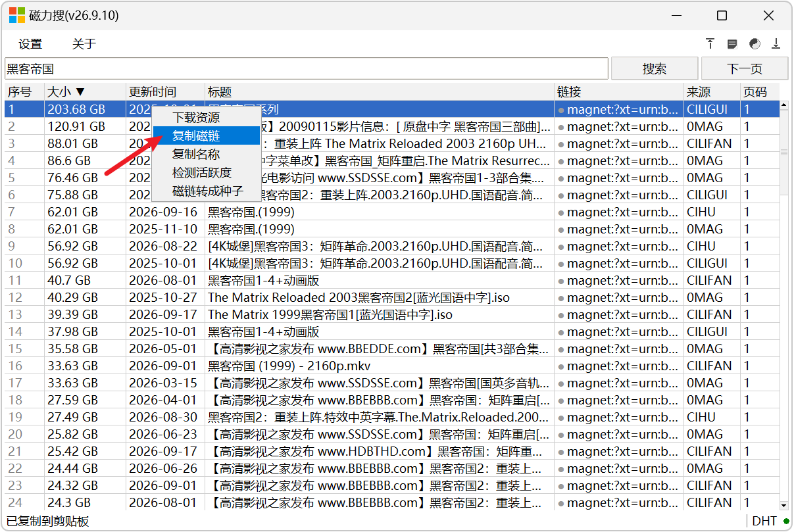Screen dimensions: 794x532
Task: Click the scroll-to-top arrow icon
Action: (710, 44)
